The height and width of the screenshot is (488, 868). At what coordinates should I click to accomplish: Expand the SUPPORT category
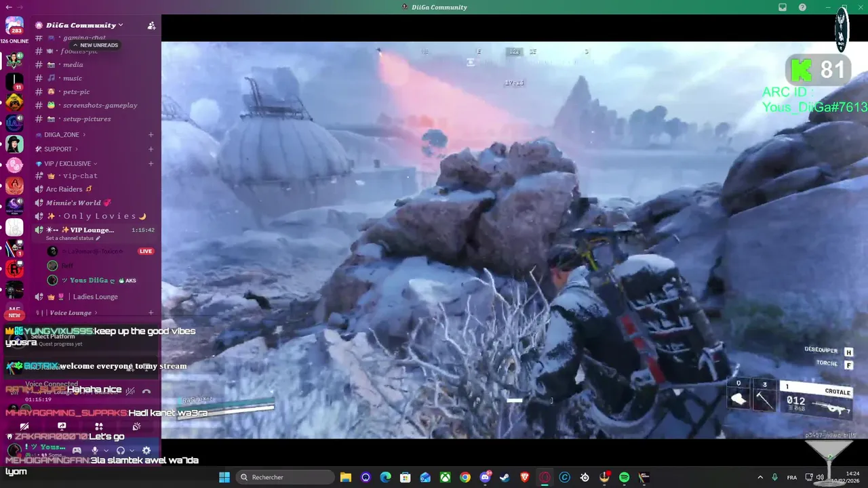tap(58, 149)
